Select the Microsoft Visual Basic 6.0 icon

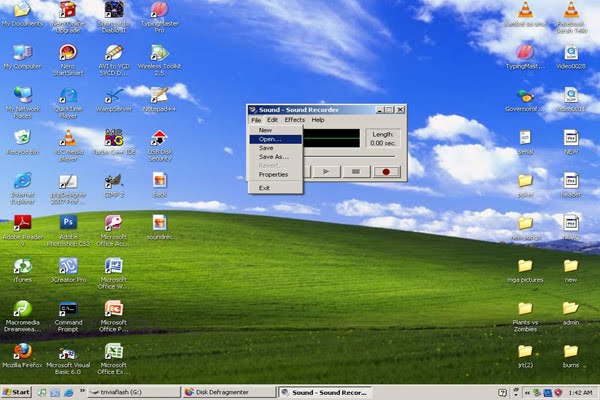[x=68, y=359]
